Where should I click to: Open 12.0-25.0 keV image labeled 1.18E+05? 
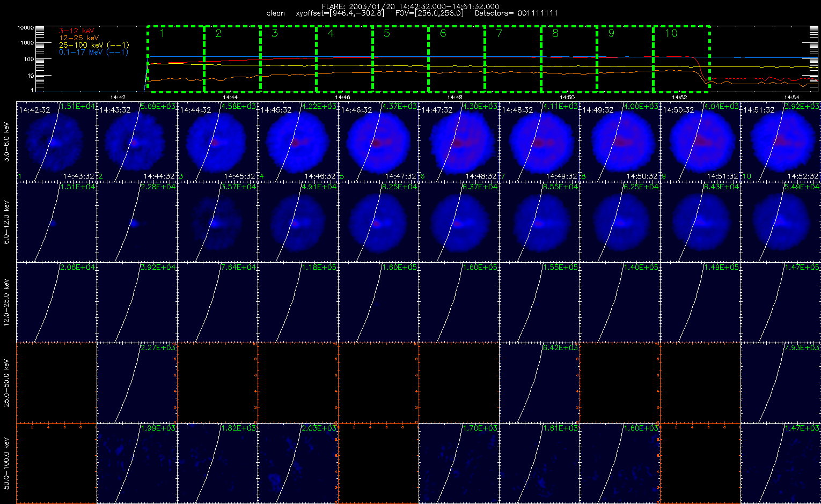(298, 302)
